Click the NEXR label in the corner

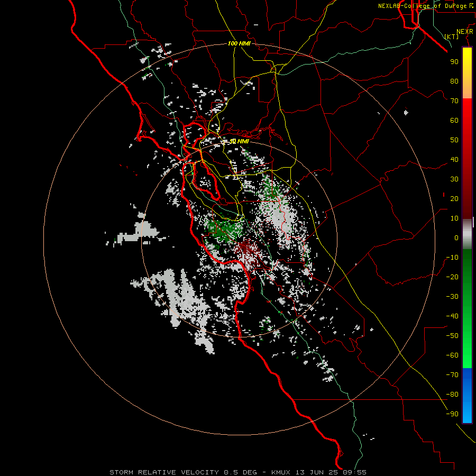tap(465, 32)
